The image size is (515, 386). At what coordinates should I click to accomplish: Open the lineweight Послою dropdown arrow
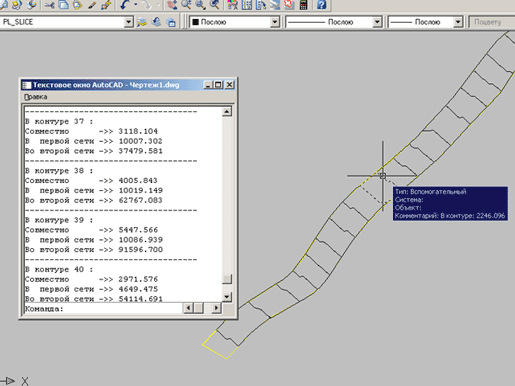458,22
